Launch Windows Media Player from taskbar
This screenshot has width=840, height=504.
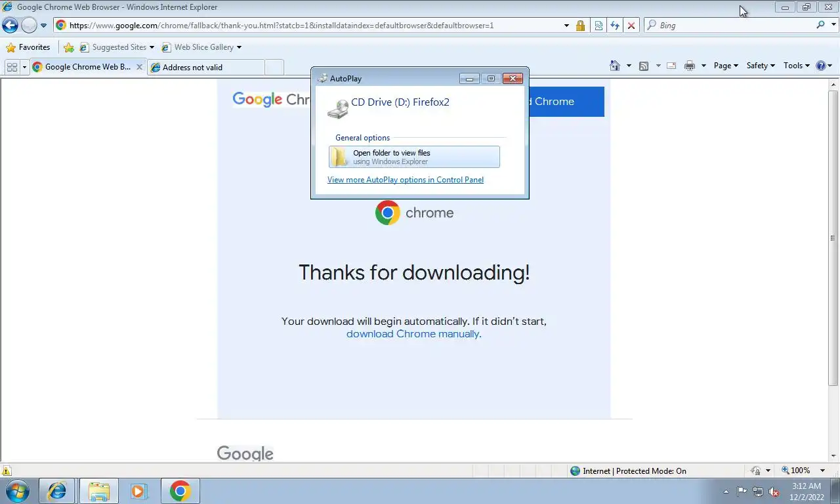click(x=139, y=491)
